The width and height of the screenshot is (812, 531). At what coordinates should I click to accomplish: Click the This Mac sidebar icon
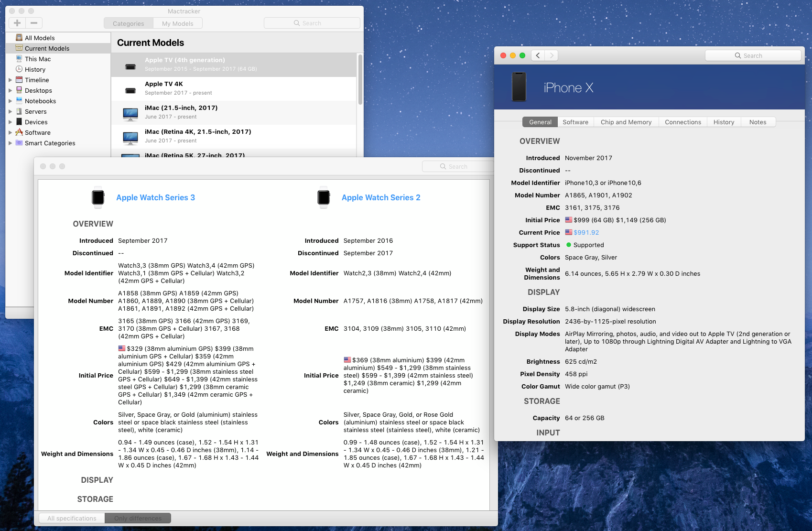coord(19,59)
